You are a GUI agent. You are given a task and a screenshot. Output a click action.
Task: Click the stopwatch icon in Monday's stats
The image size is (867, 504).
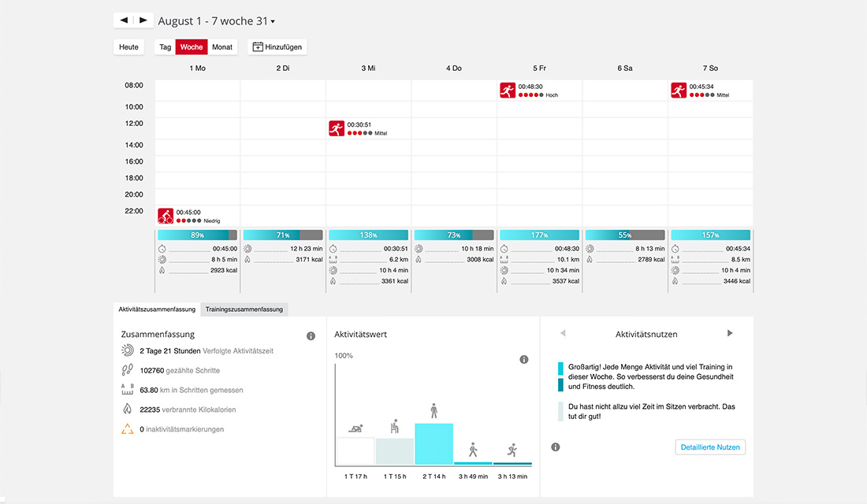pyautogui.click(x=162, y=249)
